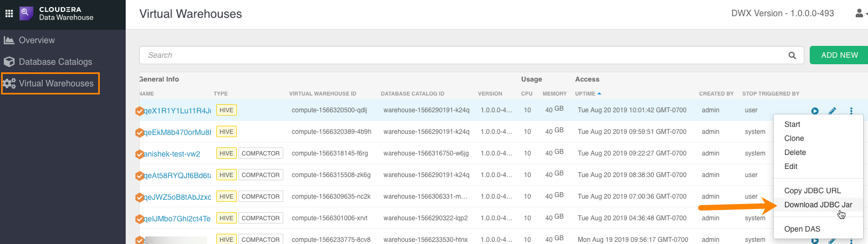Select Virtual Warehouses in sidebar
Viewport: 868px width, 244px height.
click(x=56, y=83)
